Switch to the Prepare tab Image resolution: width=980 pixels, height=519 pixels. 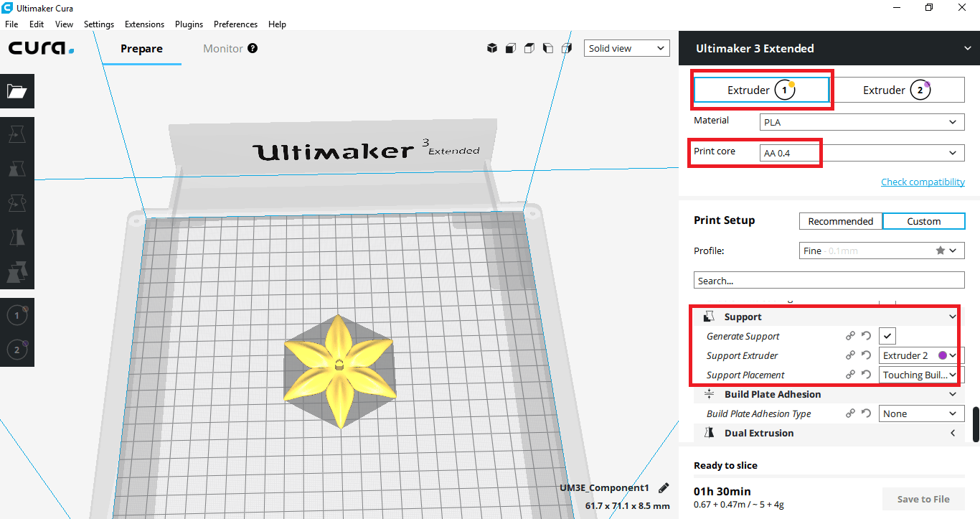[x=141, y=49]
